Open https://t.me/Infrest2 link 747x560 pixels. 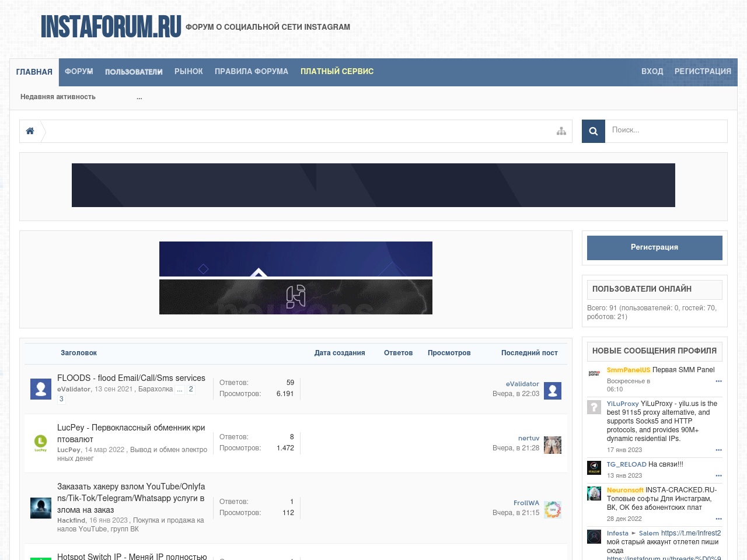(x=691, y=533)
